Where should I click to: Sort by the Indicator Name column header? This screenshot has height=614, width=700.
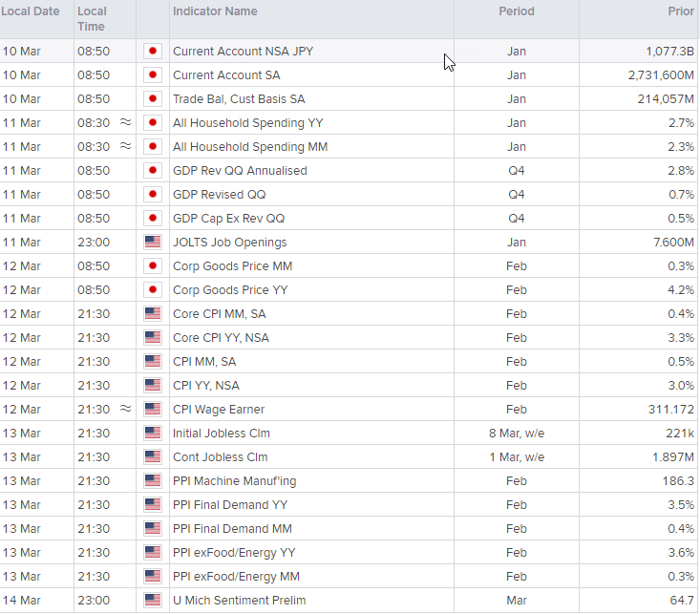(x=215, y=11)
